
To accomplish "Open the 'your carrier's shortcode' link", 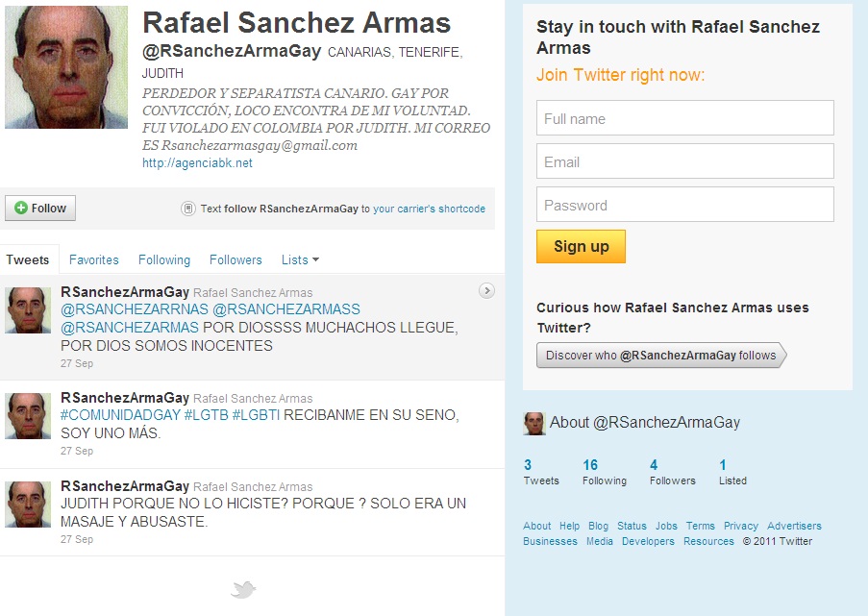I will click(429, 209).
